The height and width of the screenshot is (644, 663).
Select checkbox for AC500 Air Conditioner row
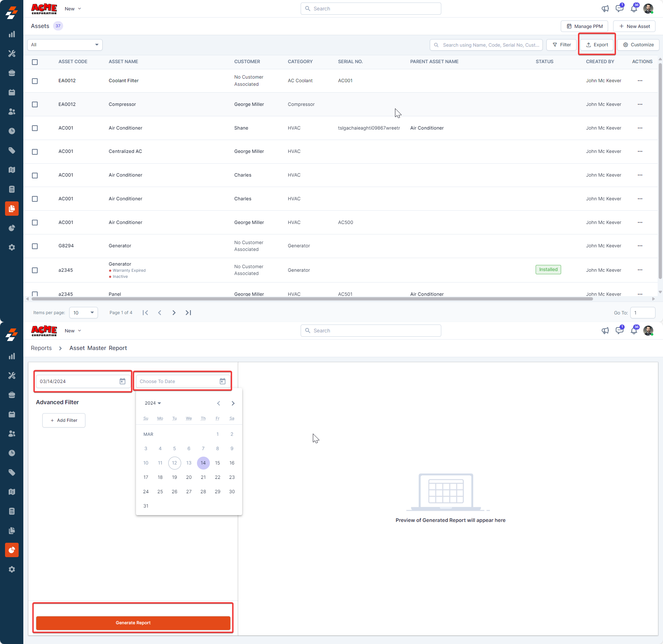tap(35, 223)
